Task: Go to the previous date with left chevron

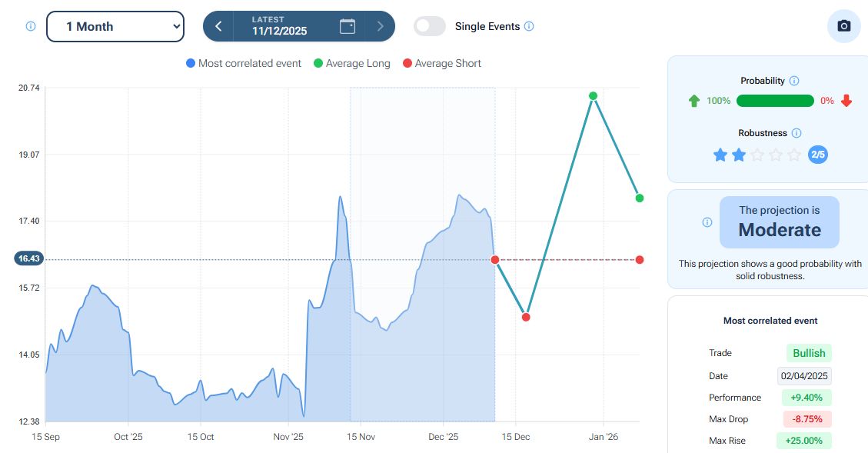Action: pos(218,26)
